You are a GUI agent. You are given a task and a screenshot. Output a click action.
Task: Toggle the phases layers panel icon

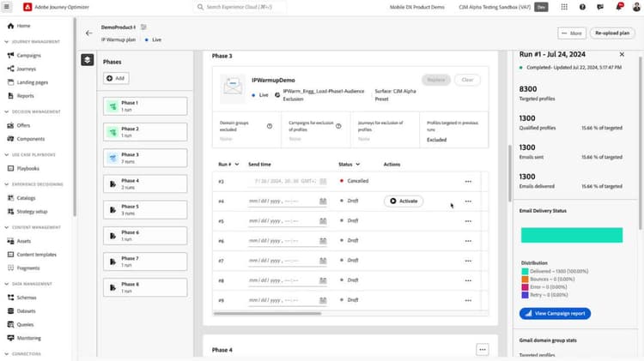88,60
